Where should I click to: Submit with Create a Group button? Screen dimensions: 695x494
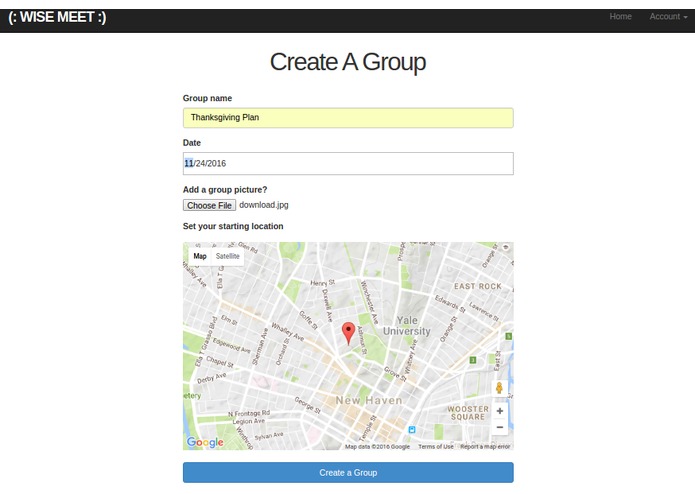point(348,472)
